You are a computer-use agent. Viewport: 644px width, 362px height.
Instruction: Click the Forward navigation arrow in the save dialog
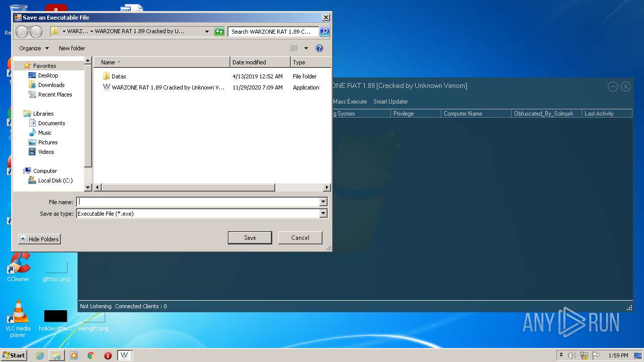click(x=36, y=32)
